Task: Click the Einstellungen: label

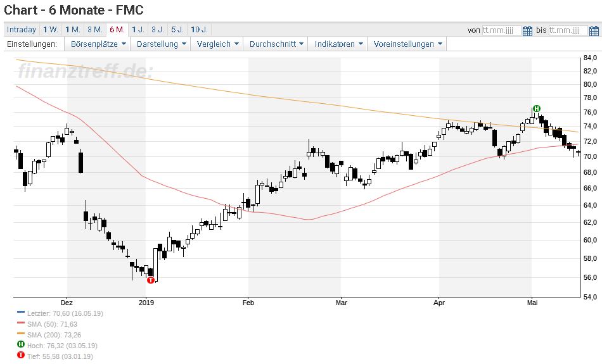Action: pyautogui.click(x=32, y=44)
